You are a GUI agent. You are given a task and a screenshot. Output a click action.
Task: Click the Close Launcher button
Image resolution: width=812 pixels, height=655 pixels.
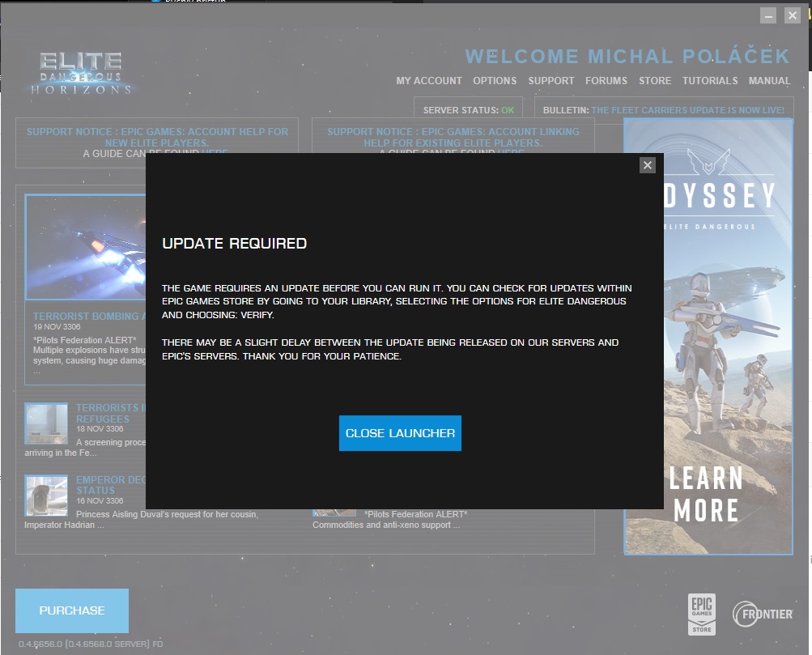(400, 433)
